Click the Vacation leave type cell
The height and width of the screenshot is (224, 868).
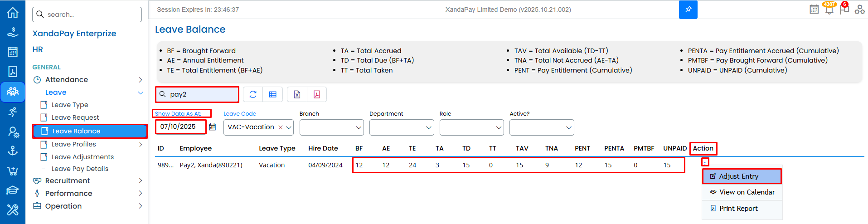[272, 165]
